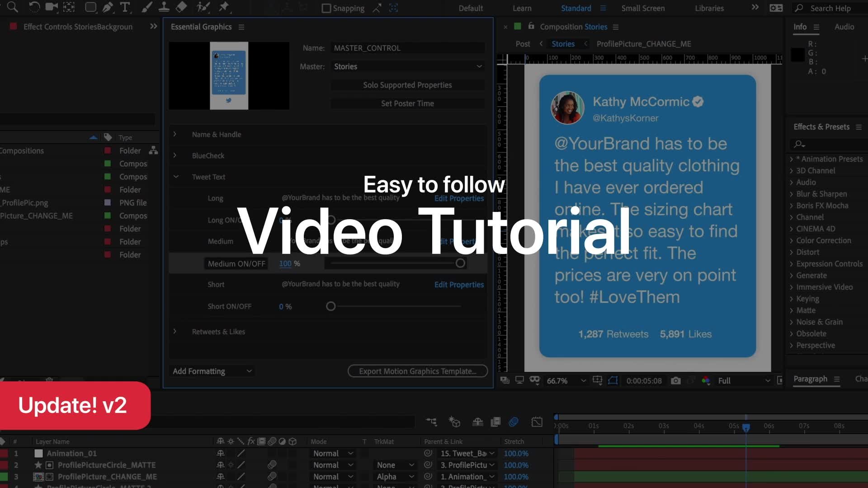
Task: Switch to the Learn workspace
Action: tap(522, 8)
